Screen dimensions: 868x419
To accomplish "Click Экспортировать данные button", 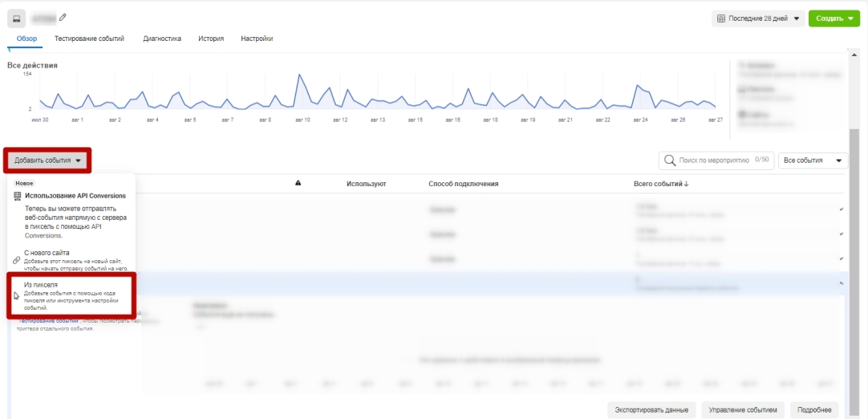I will (651, 409).
